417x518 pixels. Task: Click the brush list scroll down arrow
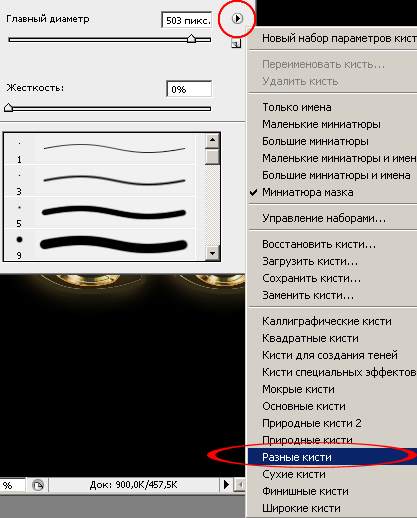[212, 253]
